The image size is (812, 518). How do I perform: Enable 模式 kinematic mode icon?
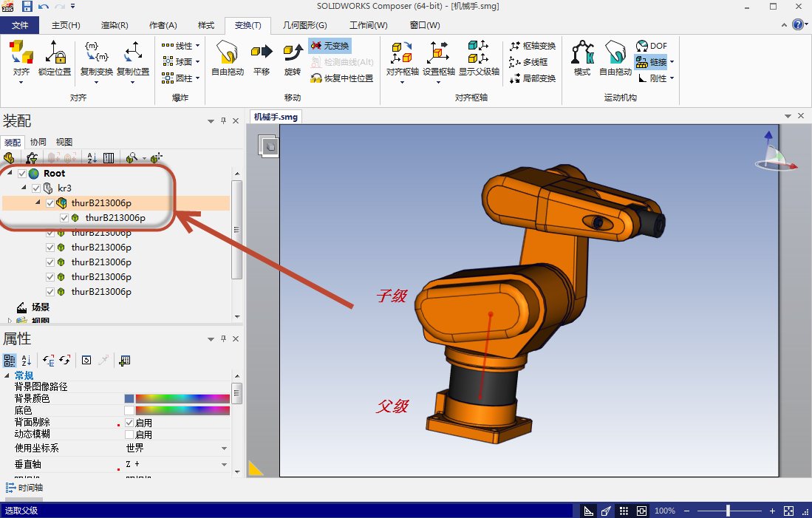click(582, 58)
